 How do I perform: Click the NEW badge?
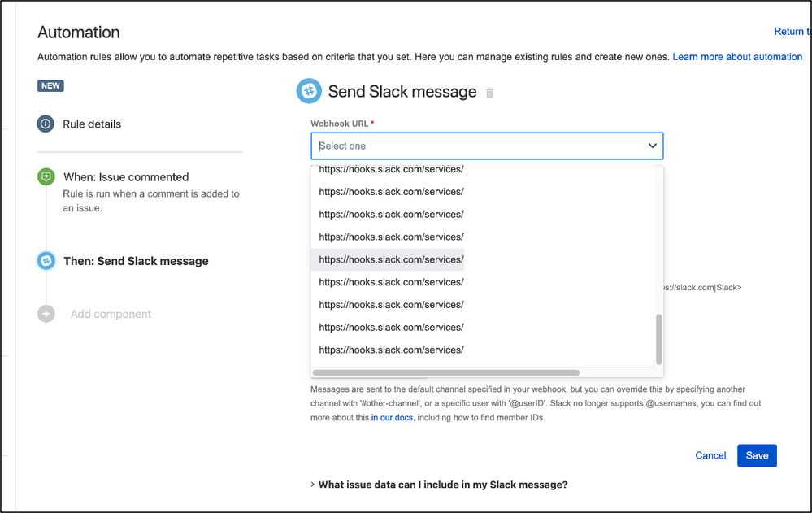(x=50, y=85)
